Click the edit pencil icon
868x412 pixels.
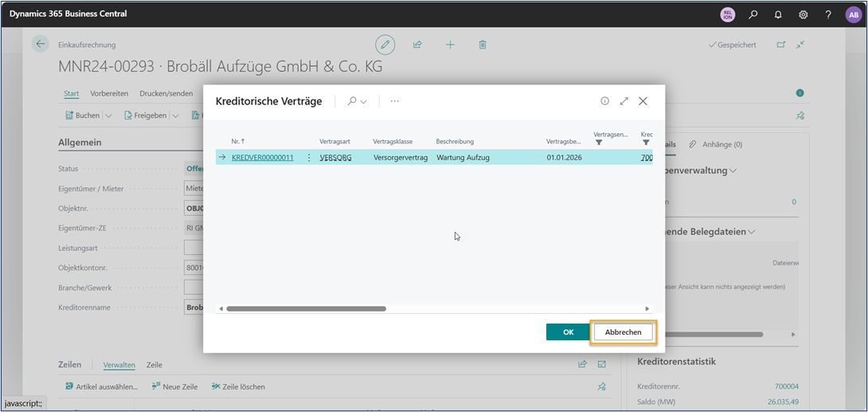(x=385, y=45)
